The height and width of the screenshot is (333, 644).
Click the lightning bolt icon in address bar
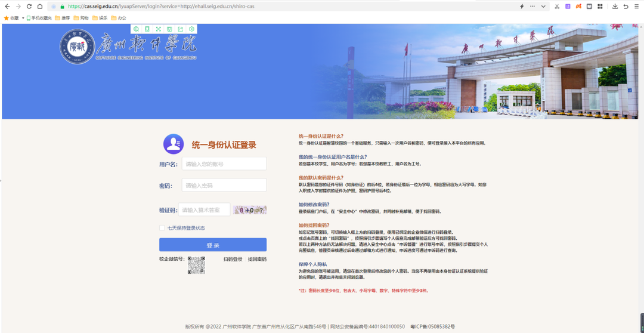[522, 6]
